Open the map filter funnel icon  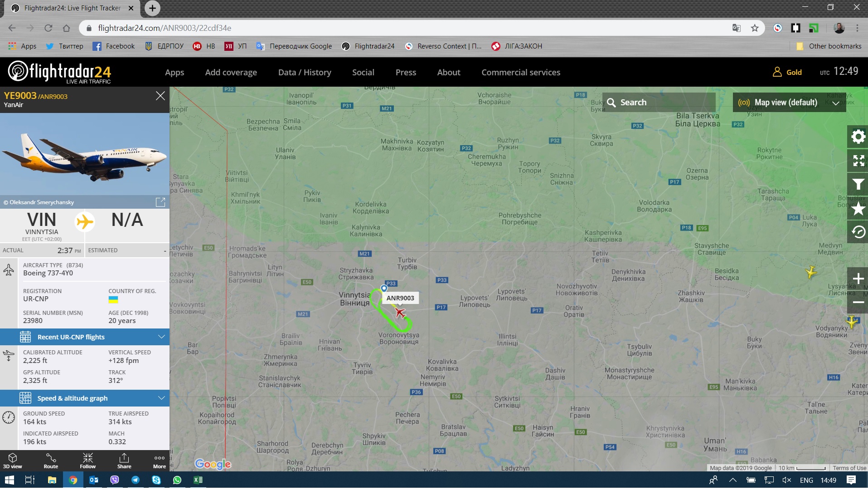858,185
